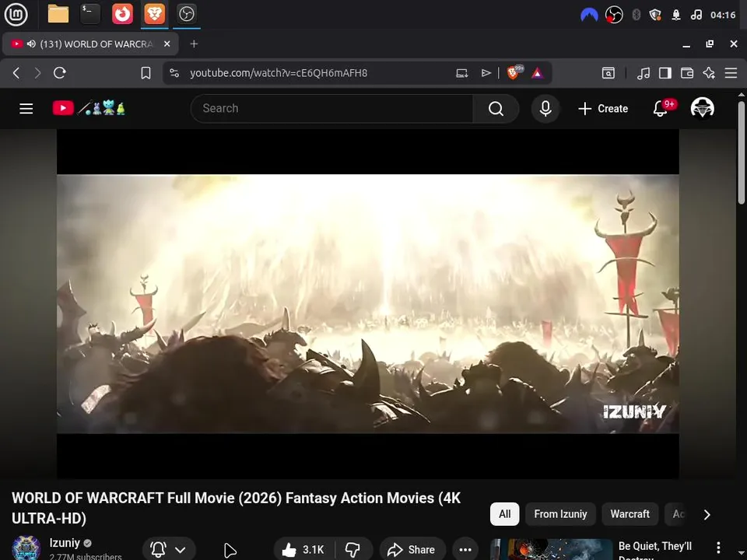The height and width of the screenshot is (560, 747).
Task: Go back to the previous page
Action: [x=16, y=73]
